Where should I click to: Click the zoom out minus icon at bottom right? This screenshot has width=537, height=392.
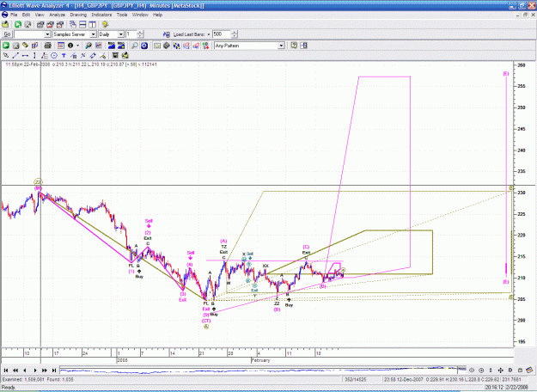472,370
